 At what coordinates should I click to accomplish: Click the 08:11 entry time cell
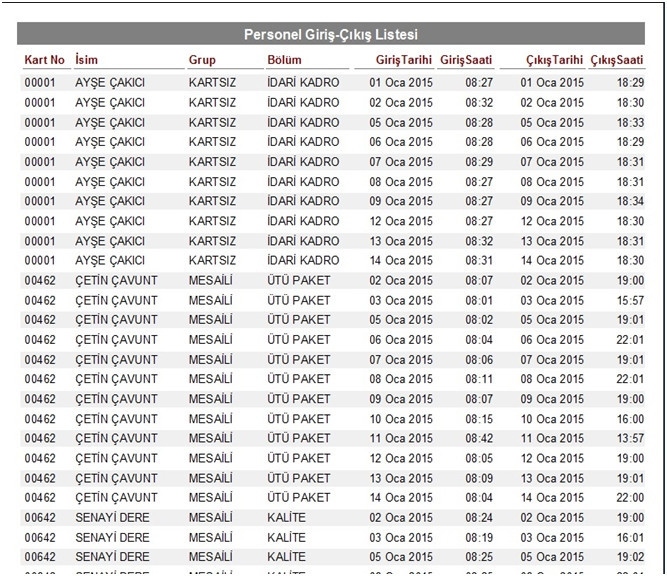click(479, 379)
